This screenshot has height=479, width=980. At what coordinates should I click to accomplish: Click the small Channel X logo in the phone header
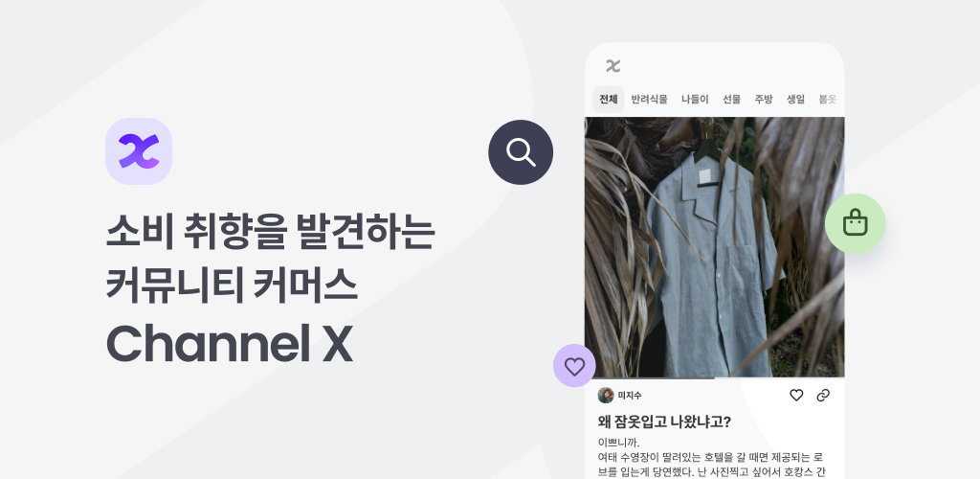pyautogui.click(x=613, y=66)
